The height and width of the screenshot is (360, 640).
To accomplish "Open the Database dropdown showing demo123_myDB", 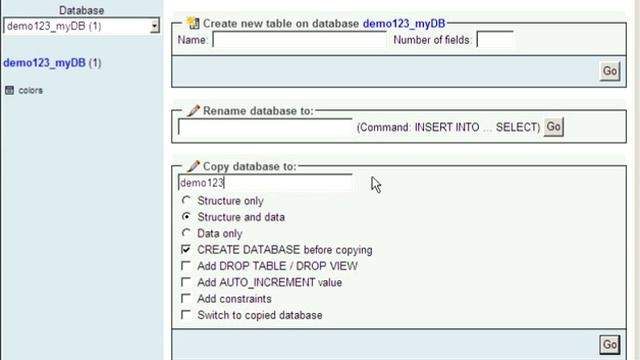I will [x=81, y=26].
